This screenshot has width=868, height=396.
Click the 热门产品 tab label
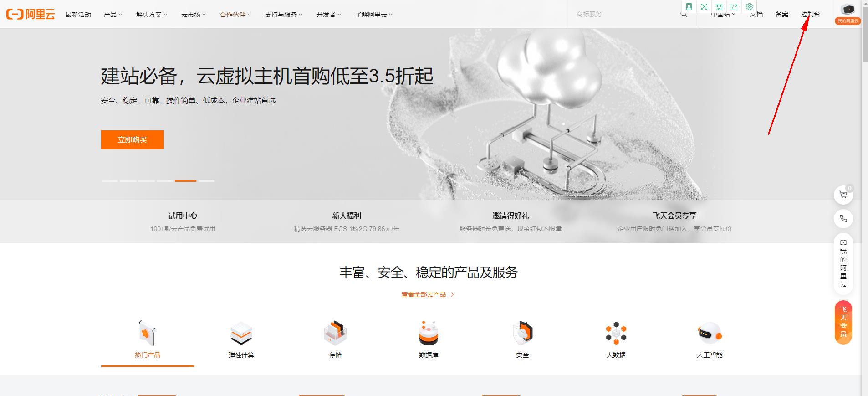[x=148, y=355]
